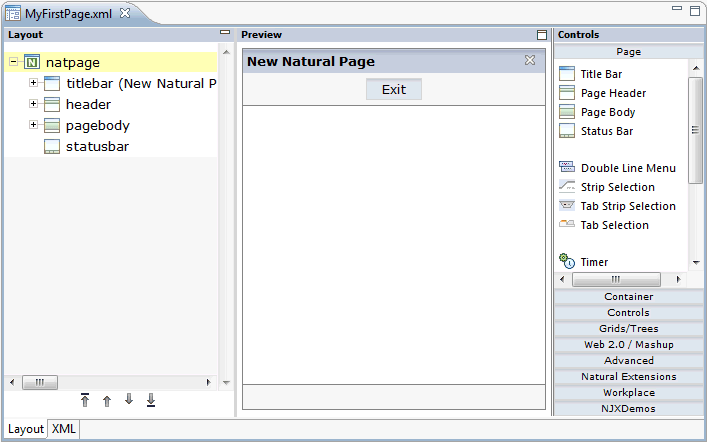Expand the pagebody tree node
This screenshot has width=707, height=442.
(33, 125)
